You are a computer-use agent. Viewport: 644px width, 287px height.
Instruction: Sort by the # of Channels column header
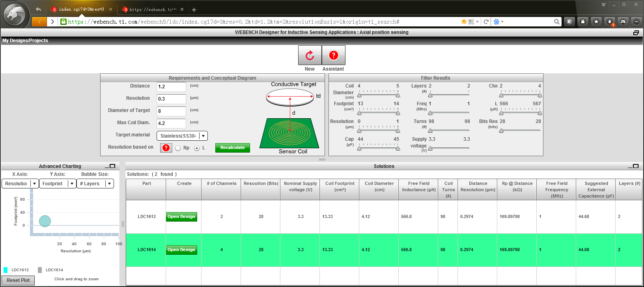(x=221, y=190)
